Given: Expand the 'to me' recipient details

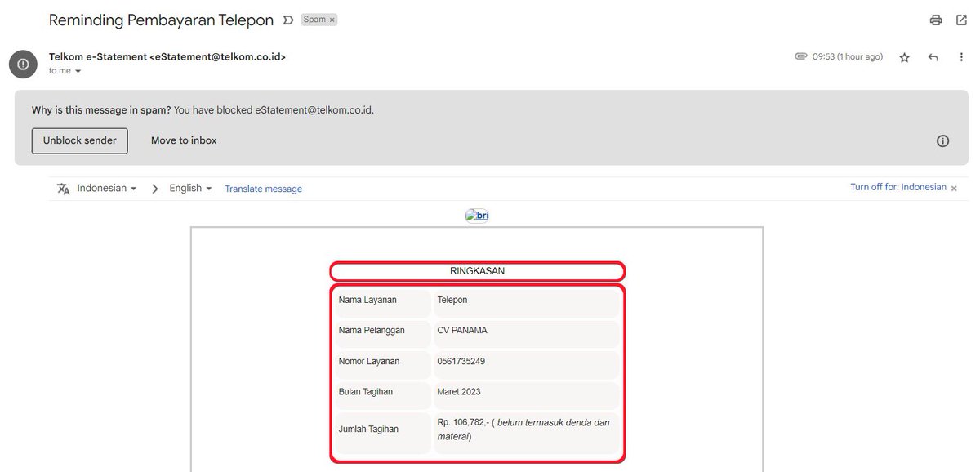Looking at the screenshot, I should (78, 71).
